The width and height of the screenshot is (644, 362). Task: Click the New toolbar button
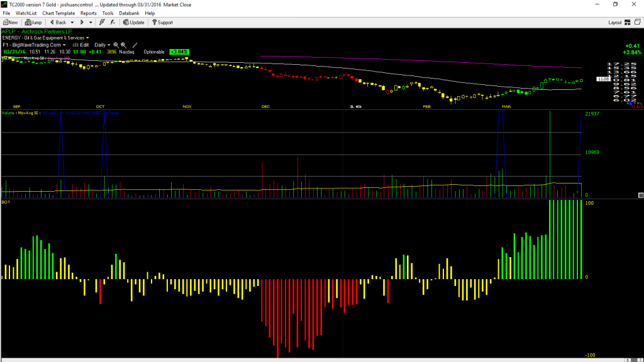pos(10,23)
